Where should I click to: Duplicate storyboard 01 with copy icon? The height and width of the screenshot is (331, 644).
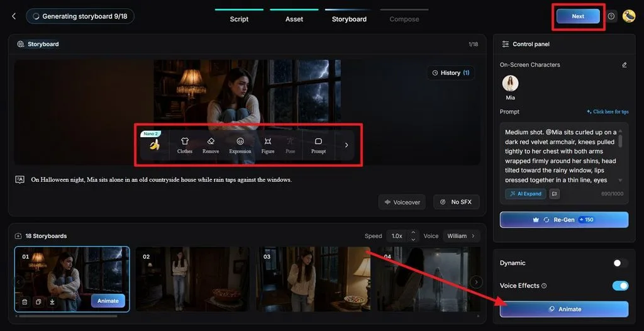(38, 301)
